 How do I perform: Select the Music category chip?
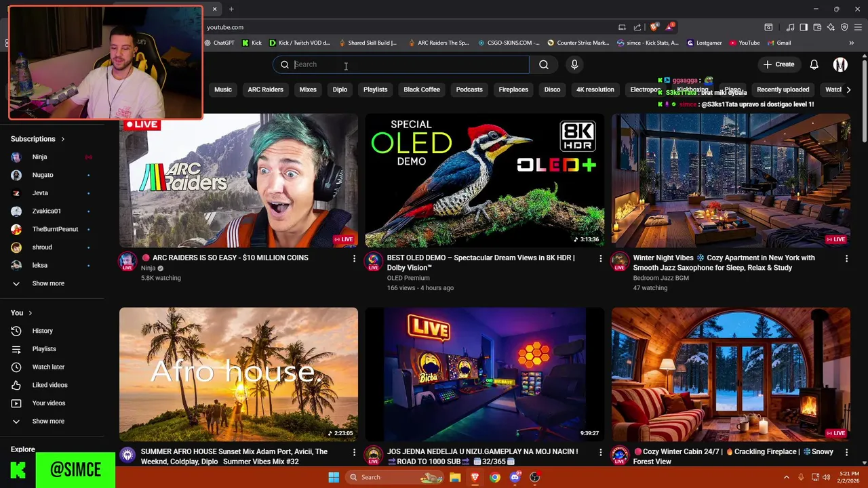point(223,89)
